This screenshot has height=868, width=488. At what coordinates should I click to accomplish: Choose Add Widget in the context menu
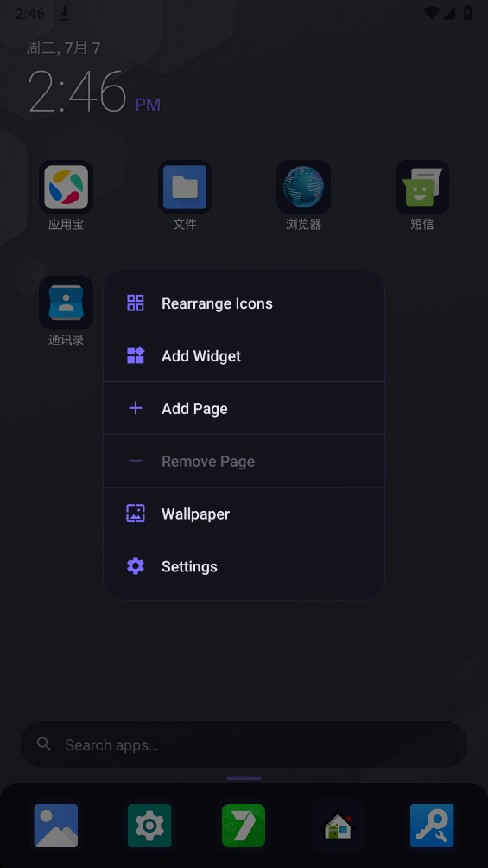point(244,355)
